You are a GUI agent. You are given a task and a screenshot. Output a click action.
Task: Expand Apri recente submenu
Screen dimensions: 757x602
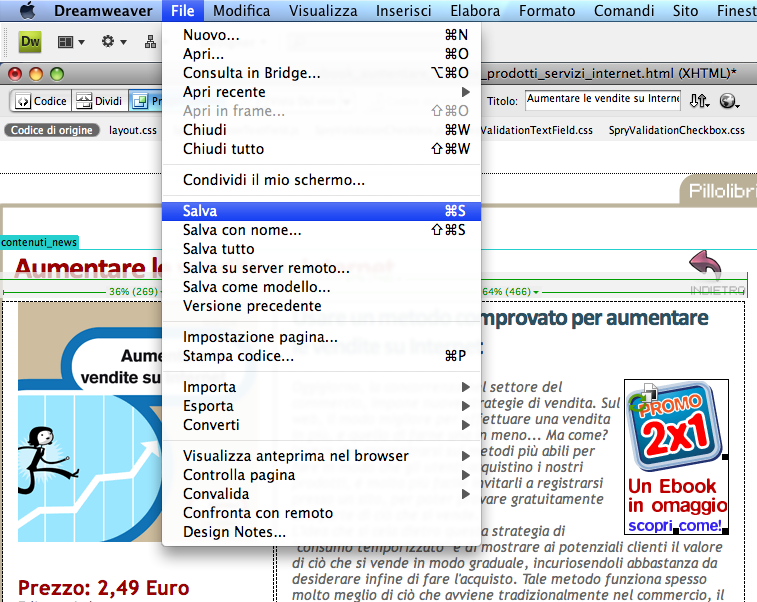click(321, 92)
